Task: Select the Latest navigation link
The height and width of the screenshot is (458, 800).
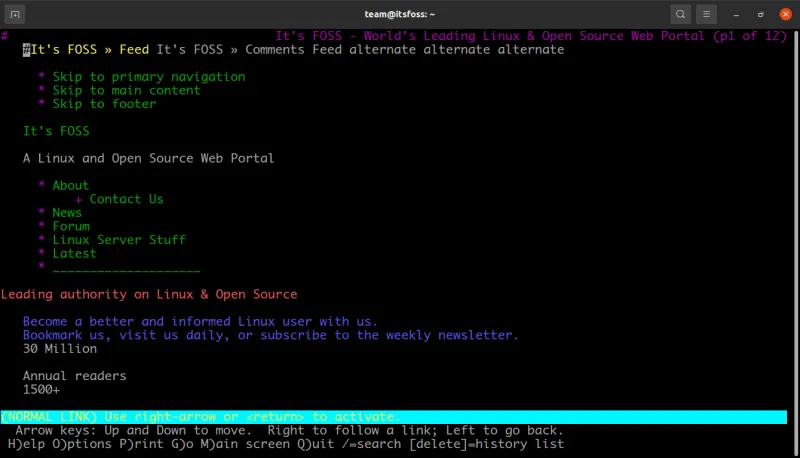Action: click(x=74, y=254)
